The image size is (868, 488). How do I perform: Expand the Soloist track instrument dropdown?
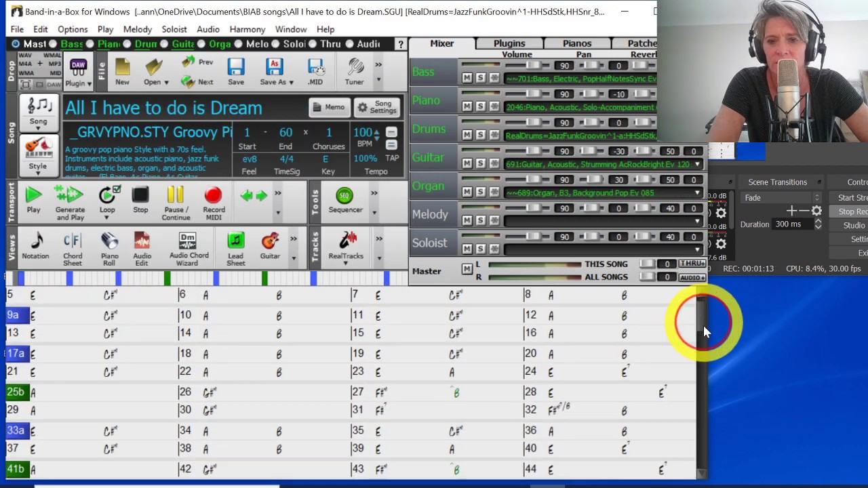[x=696, y=249]
